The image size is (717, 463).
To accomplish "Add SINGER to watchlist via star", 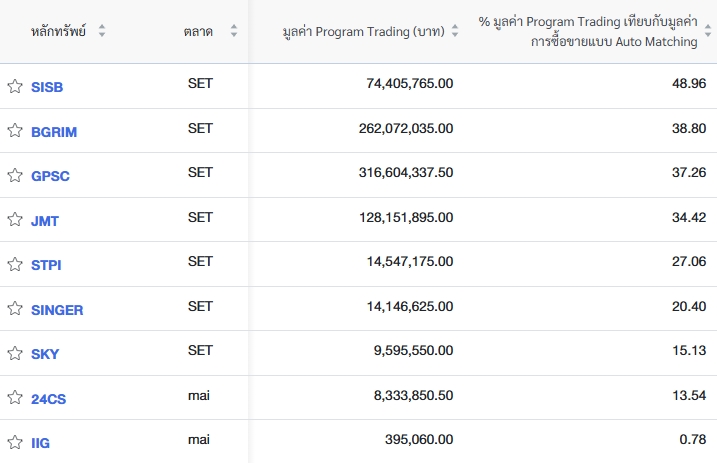I will 15,309.
